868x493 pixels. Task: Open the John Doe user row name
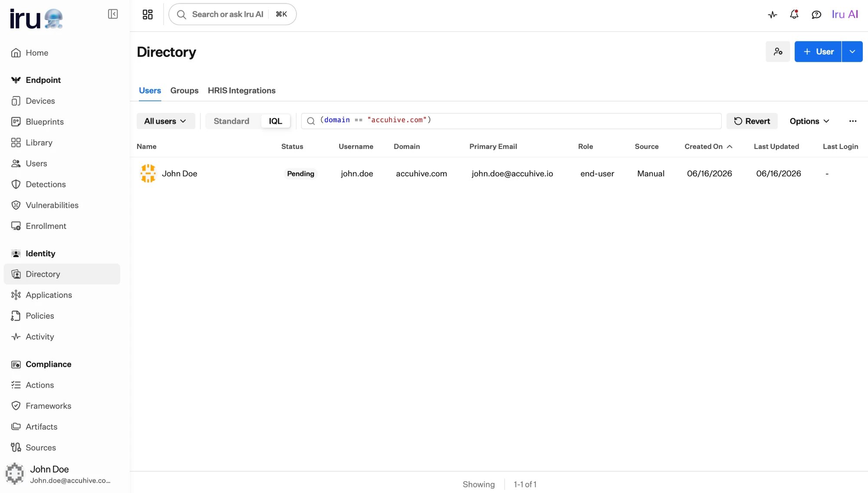pyautogui.click(x=180, y=173)
